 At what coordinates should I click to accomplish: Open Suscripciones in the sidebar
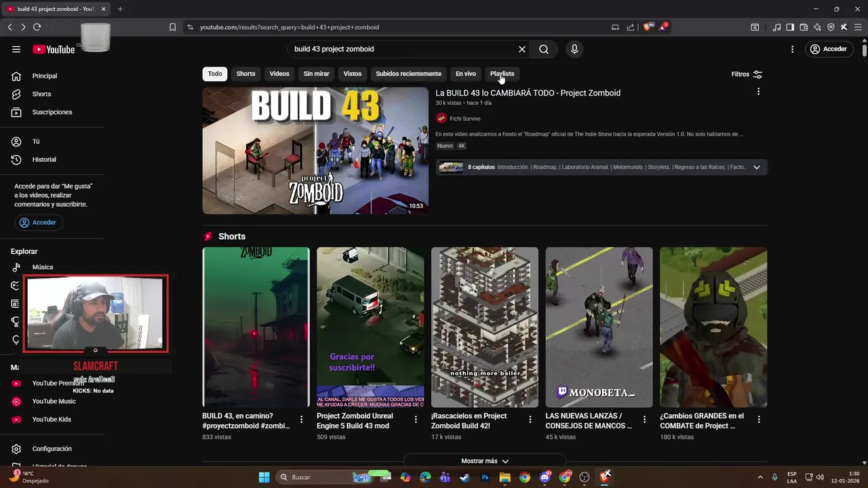click(52, 112)
